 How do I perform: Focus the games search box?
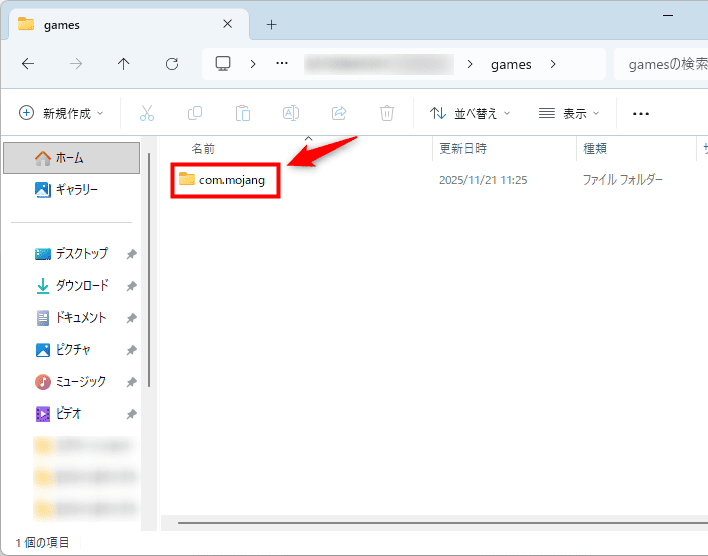tap(661, 64)
